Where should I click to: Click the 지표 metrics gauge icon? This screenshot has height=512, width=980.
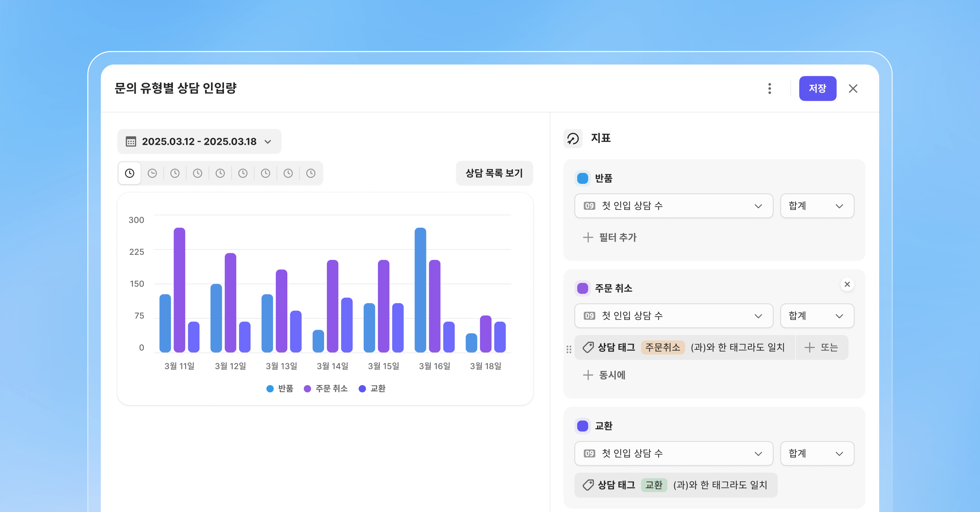click(x=573, y=138)
